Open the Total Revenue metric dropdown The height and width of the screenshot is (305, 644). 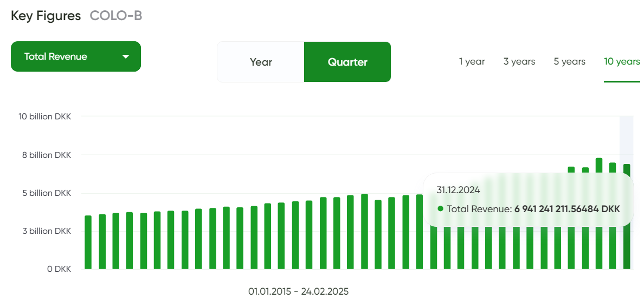pyautogui.click(x=75, y=56)
